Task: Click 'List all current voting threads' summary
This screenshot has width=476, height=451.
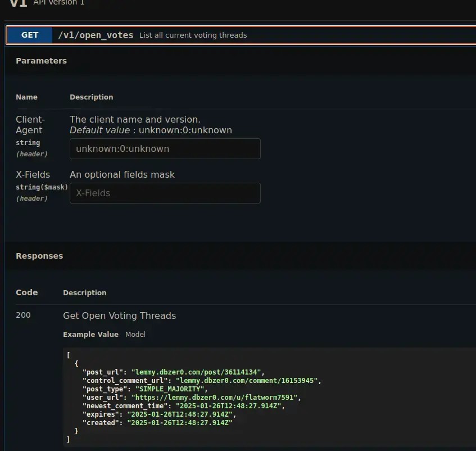Action: tap(193, 35)
